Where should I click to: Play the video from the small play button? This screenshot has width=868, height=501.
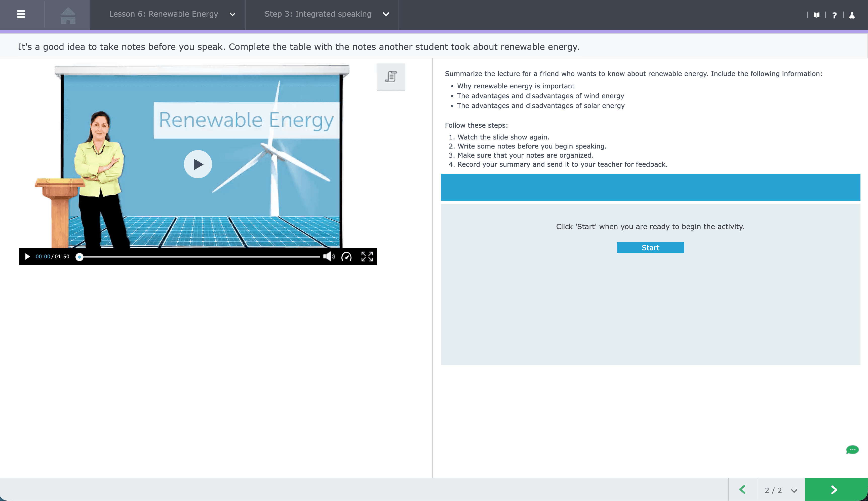click(x=27, y=256)
